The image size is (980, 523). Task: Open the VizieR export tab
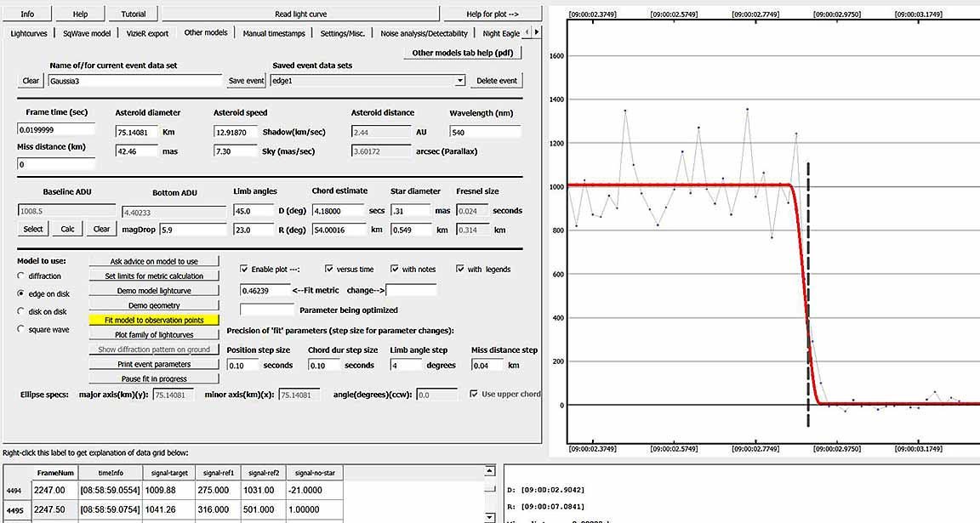[x=148, y=33]
